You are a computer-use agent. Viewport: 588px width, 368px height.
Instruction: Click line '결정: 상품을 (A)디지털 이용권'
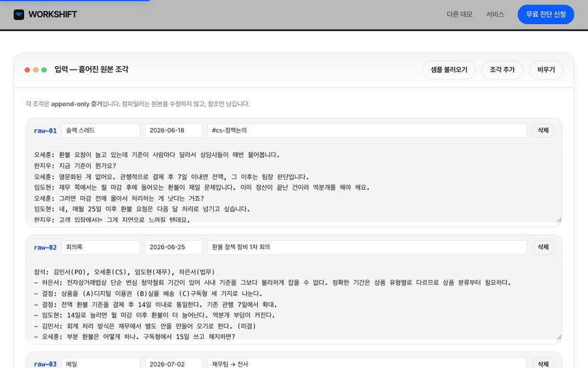[x=148, y=294]
